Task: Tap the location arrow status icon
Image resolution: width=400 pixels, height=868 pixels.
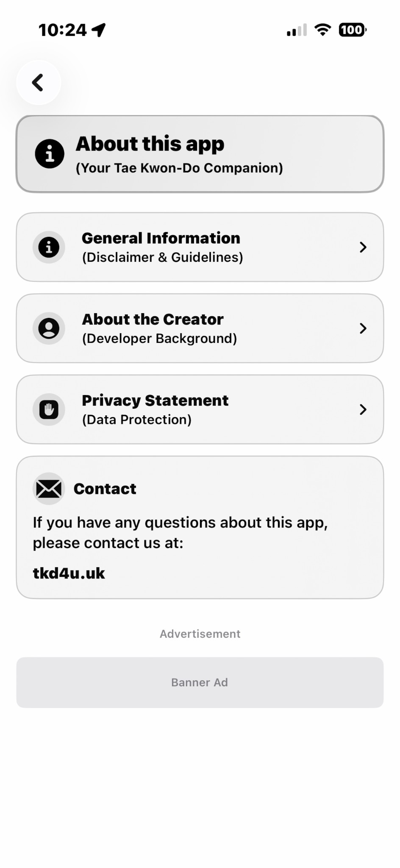Action: click(99, 30)
